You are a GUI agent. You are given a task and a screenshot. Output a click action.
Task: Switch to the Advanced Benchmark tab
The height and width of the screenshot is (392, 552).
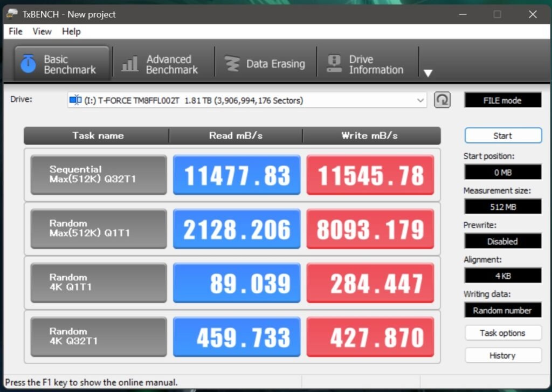pyautogui.click(x=163, y=64)
